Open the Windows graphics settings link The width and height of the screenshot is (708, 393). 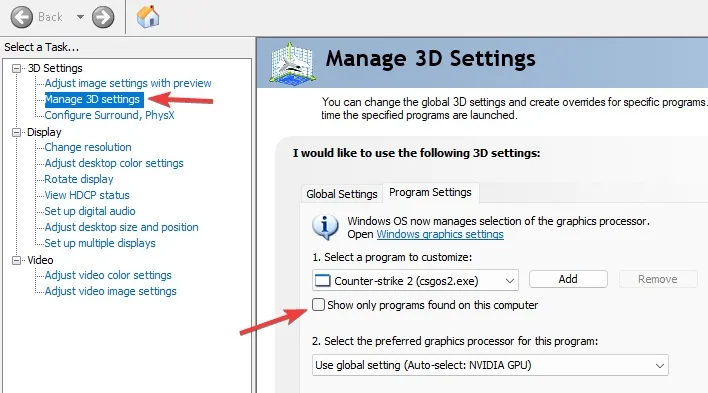coord(440,234)
